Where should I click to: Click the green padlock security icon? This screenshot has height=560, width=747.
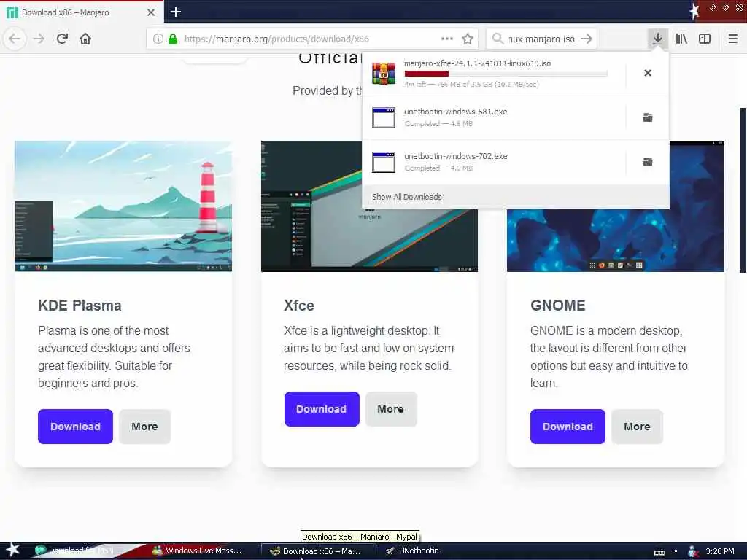pos(173,39)
